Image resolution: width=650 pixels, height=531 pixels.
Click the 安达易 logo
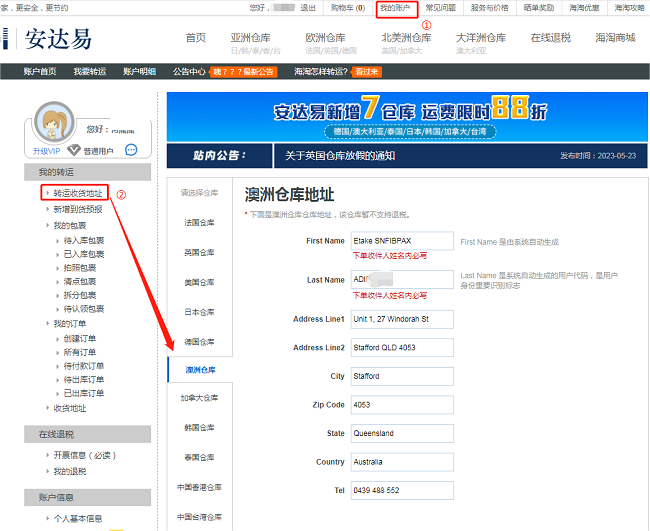pyautogui.click(x=58, y=39)
